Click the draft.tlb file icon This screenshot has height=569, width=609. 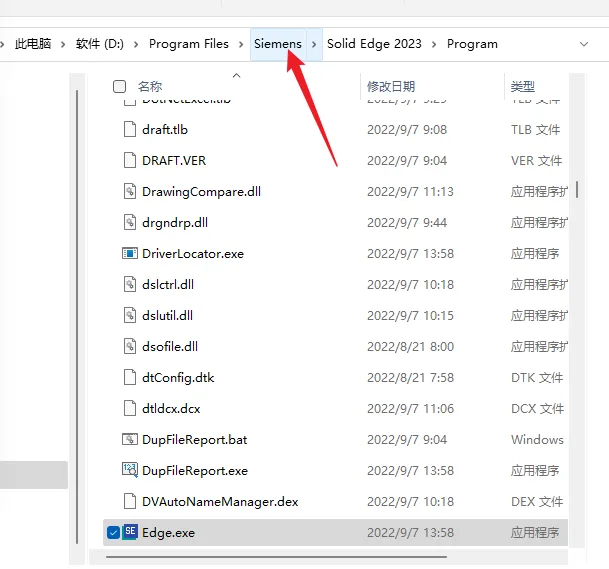(130, 129)
